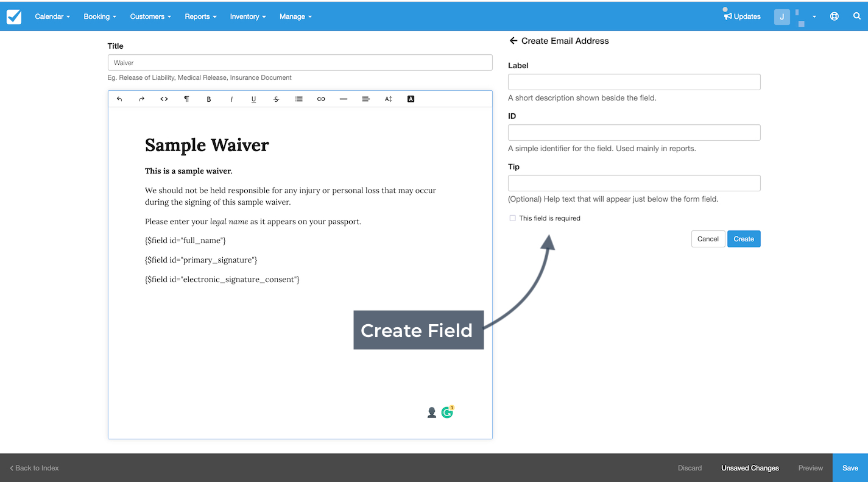Insert a hyperlink in the editor

click(x=321, y=99)
